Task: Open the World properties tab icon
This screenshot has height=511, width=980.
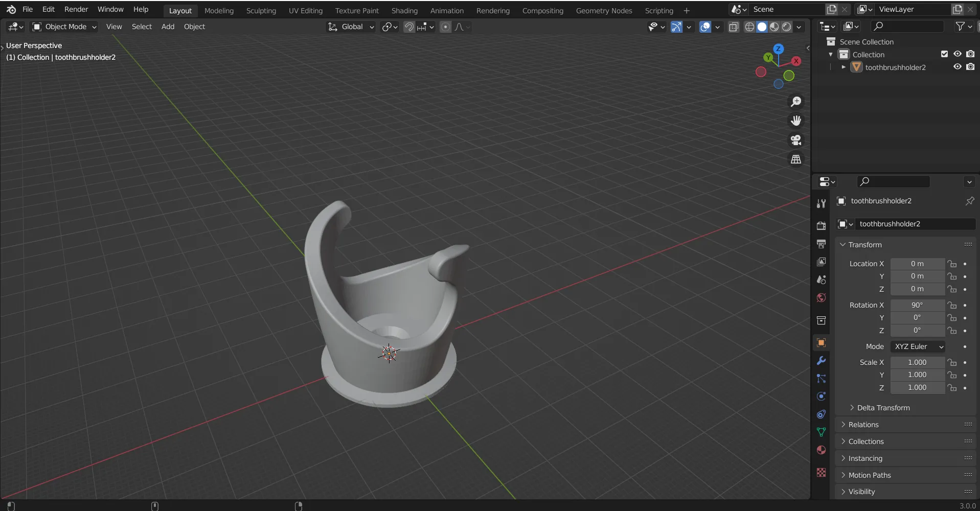Action: [x=821, y=298]
